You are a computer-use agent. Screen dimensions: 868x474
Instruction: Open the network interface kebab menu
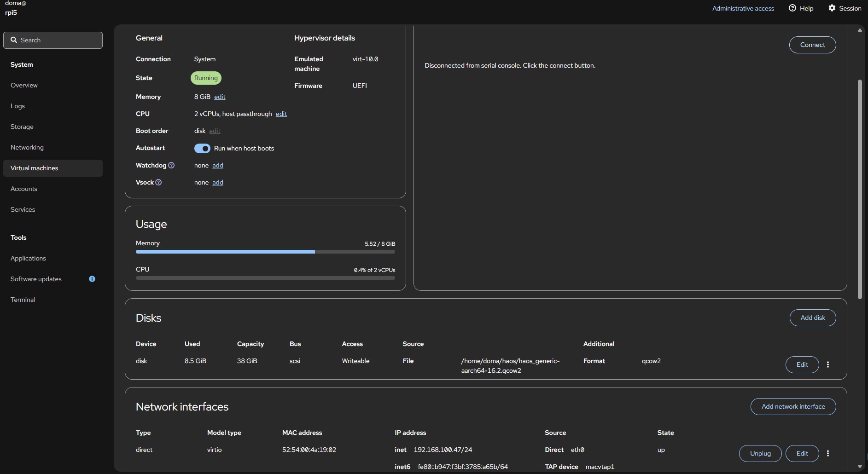tap(828, 453)
